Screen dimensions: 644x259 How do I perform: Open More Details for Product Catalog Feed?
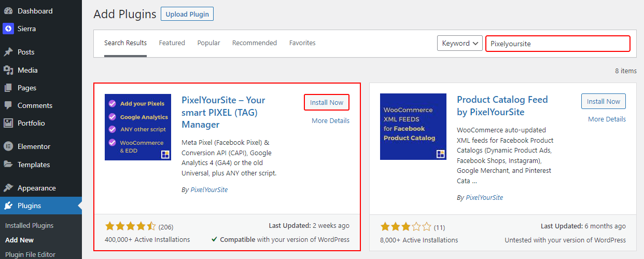coord(607,119)
